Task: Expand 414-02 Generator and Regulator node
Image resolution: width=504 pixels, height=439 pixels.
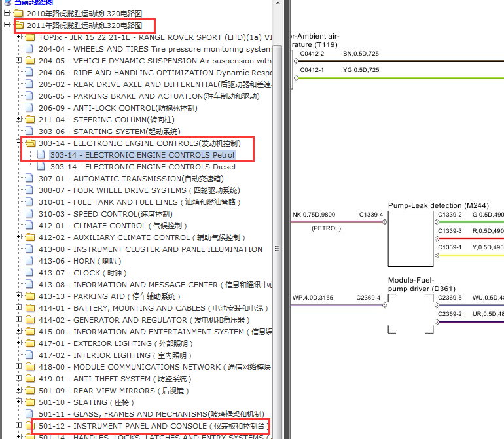Action: tap(18, 319)
